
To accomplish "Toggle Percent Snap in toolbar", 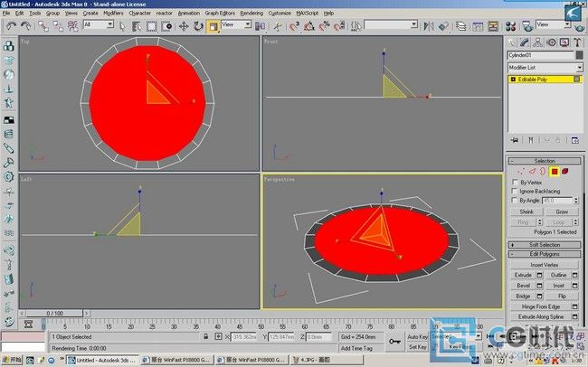I will point(324,26).
